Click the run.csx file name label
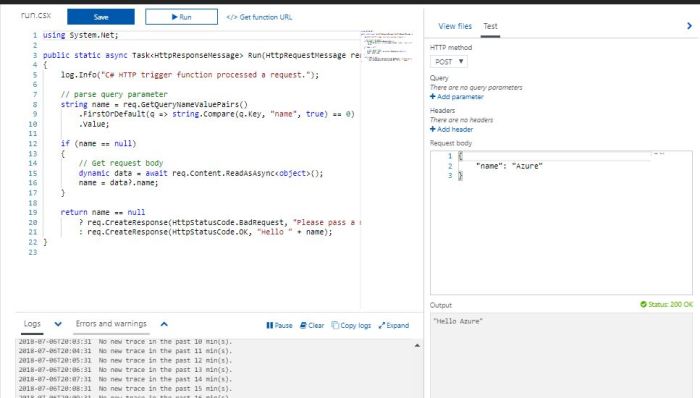Image resolution: width=700 pixels, height=398 pixels. [36, 15]
